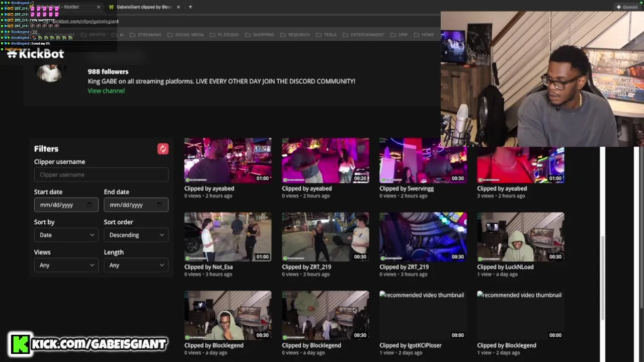Open ZRT_219 street clip thumbnail
Image resolution: width=644 pixels, height=362 pixels.
tap(326, 237)
